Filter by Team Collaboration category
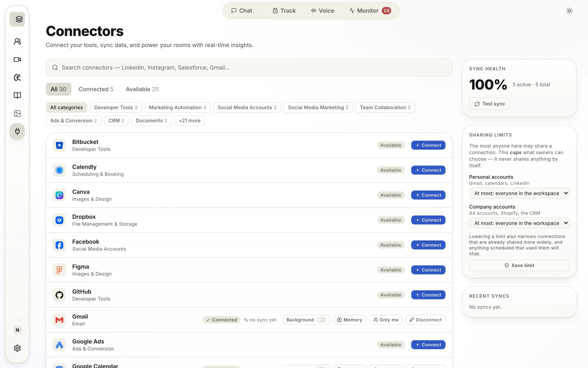Screen dimensions: 588x368 point(385,107)
